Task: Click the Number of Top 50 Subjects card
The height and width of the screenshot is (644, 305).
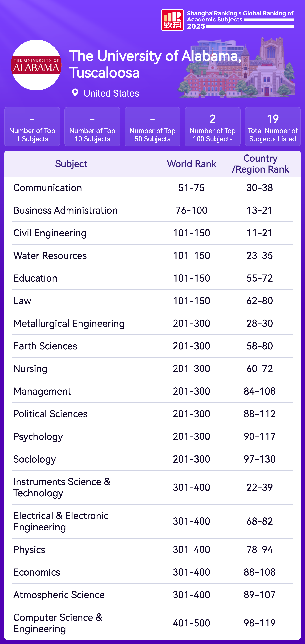Action: point(152,127)
